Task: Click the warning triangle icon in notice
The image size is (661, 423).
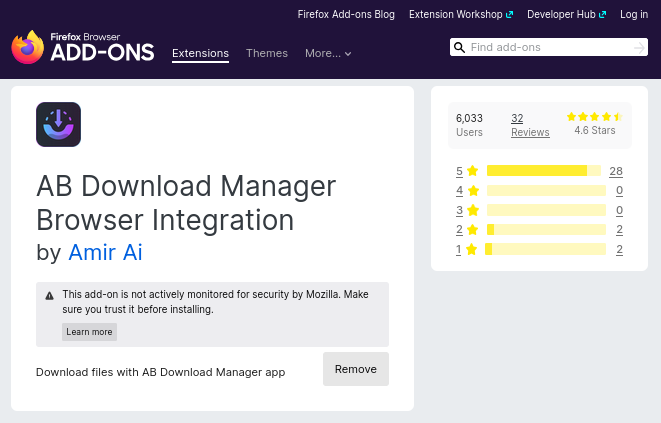Action: [49, 296]
